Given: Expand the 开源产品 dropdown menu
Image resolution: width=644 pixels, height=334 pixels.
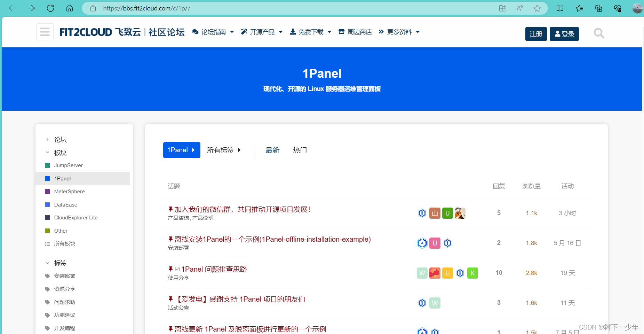Looking at the screenshot, I should 262,32.
